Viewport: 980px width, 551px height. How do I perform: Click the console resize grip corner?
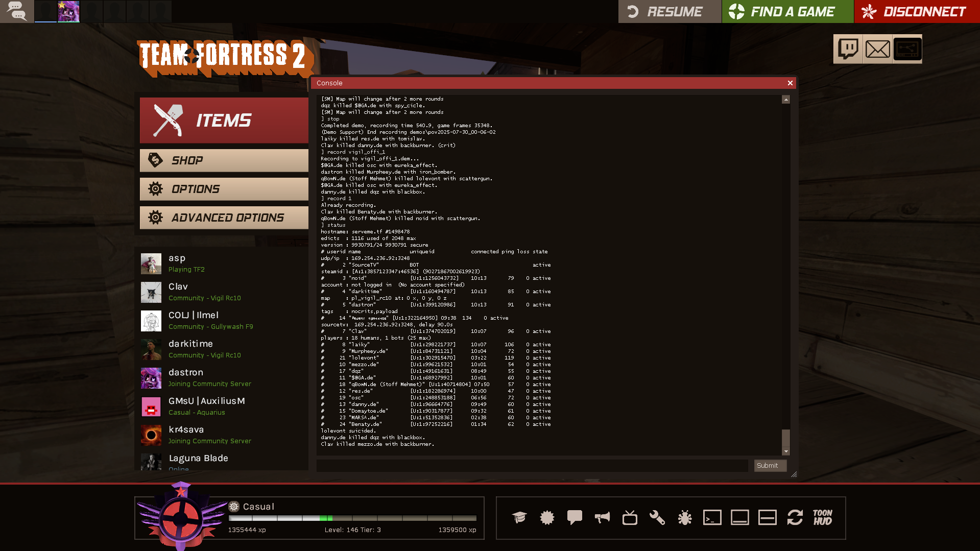794,474
